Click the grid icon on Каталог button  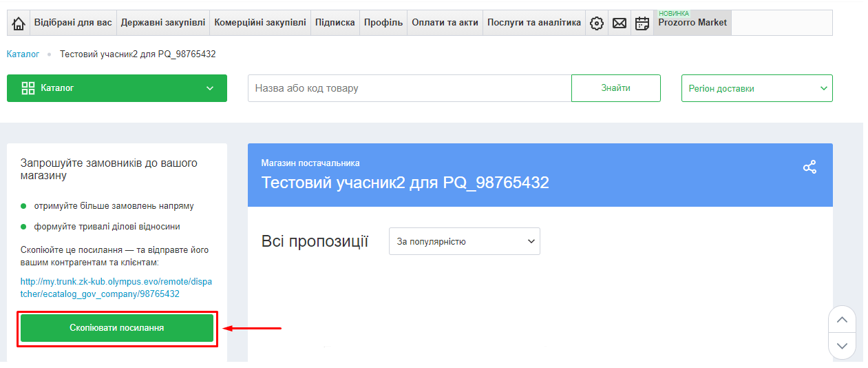click(x=28, y=88)
